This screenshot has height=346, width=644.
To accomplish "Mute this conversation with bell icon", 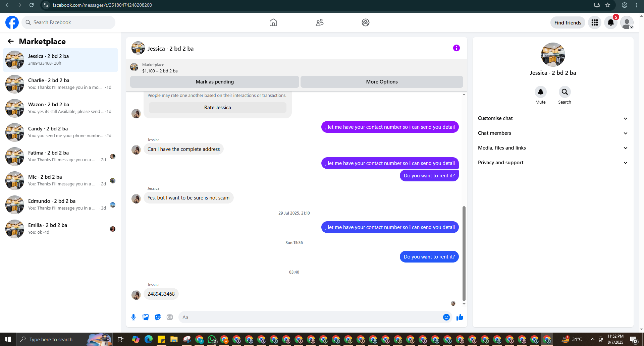I will click(540, 92).
